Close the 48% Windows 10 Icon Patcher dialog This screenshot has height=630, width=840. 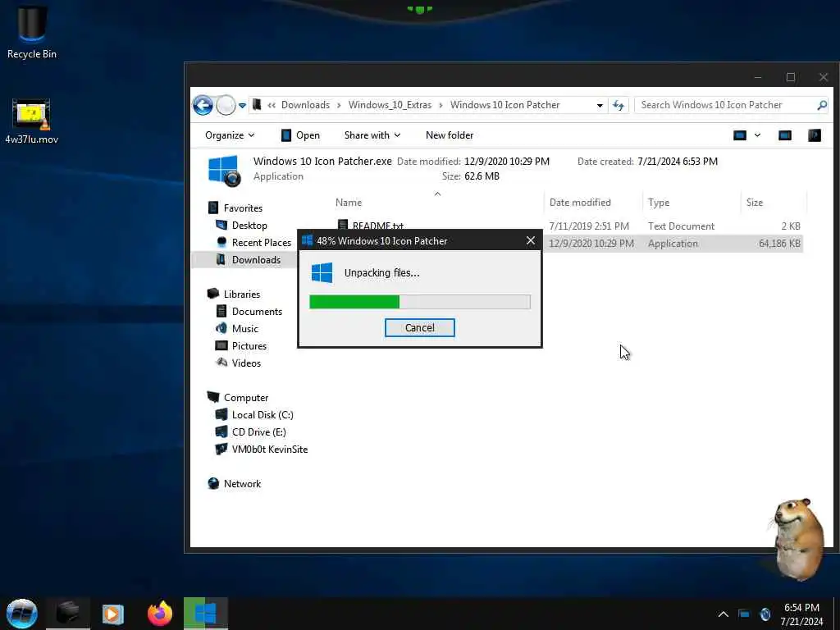pos(531,240)
